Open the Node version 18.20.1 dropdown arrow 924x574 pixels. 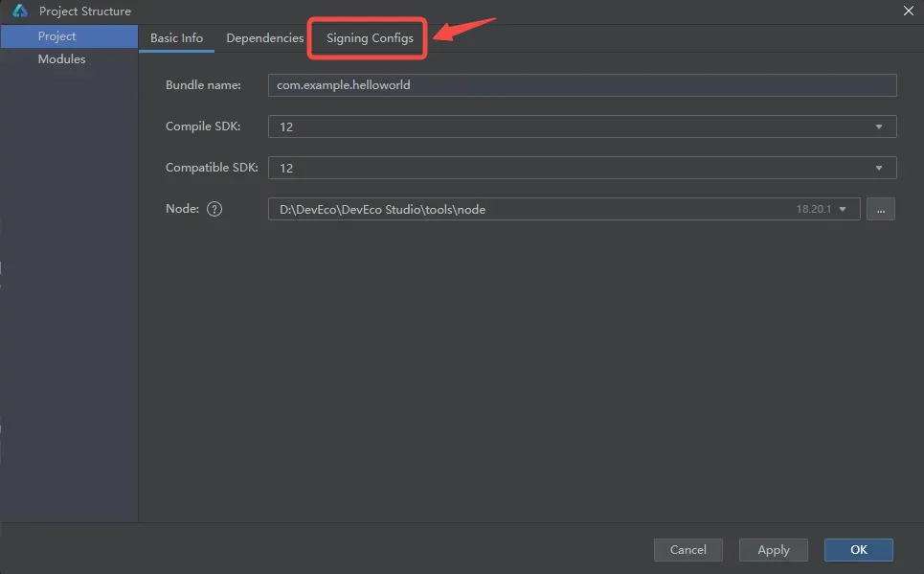pyautogui.click(x=843, y=209)
